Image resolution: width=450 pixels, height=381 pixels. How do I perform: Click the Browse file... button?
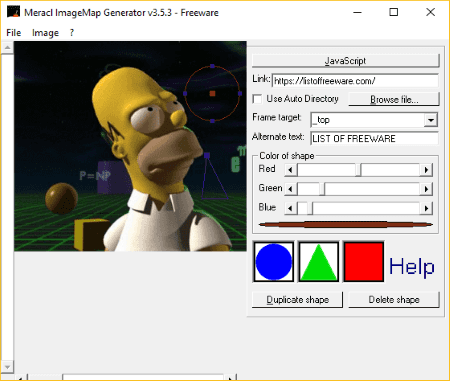point(394,99)
